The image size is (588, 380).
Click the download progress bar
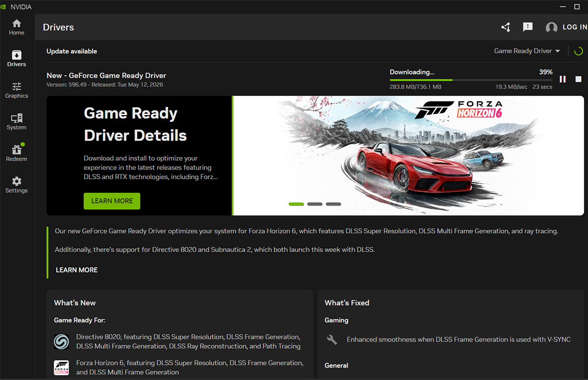click(471, 80)
